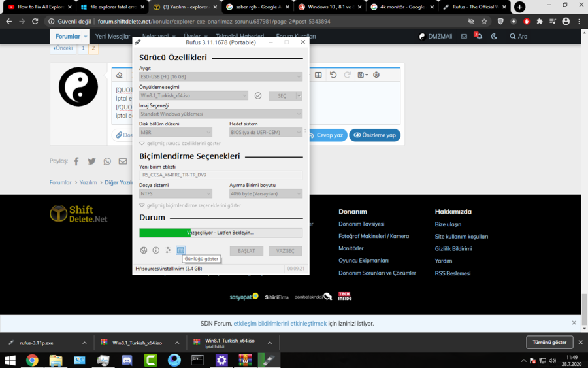Open File Explorer from taskbar

click(56, 361)
